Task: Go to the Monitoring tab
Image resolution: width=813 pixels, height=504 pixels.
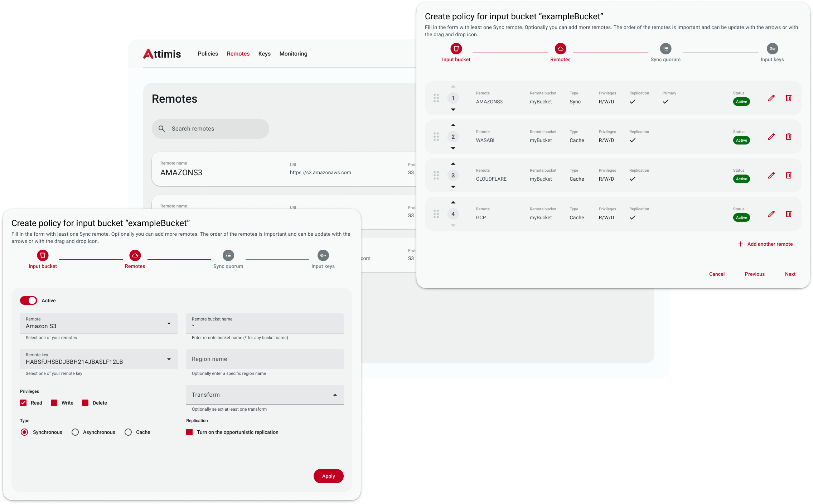Action: point(293,54)
